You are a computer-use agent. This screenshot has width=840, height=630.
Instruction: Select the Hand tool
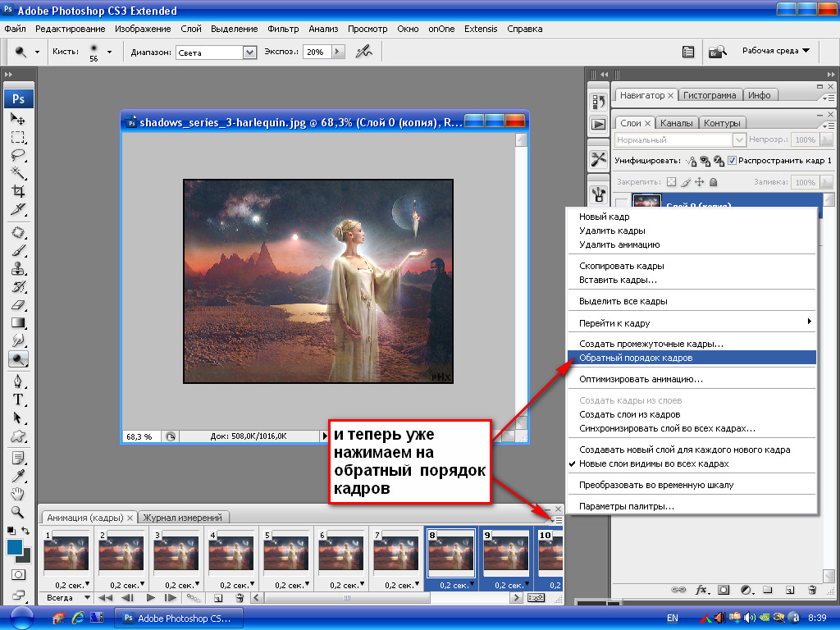point(18,494)
